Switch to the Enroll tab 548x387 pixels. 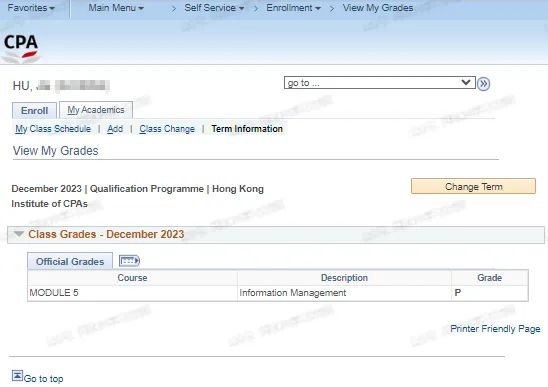[x=34, y=110]
